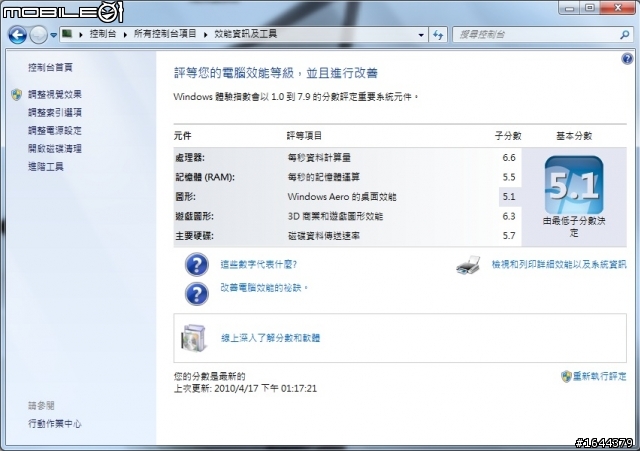Click the 遊戲圖形 row label
The image size is (640, 451).
pos(194,216)
